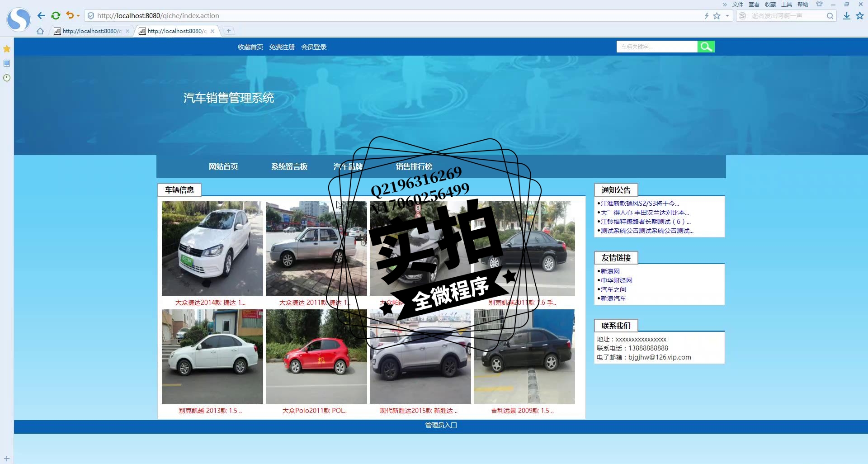Click the green site search button
The image size is (868, 464).
(x=706, y=47)
